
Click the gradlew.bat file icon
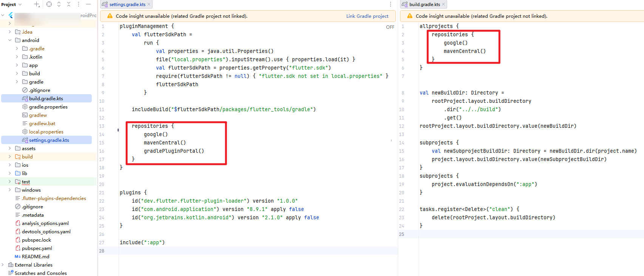(25, 123)
